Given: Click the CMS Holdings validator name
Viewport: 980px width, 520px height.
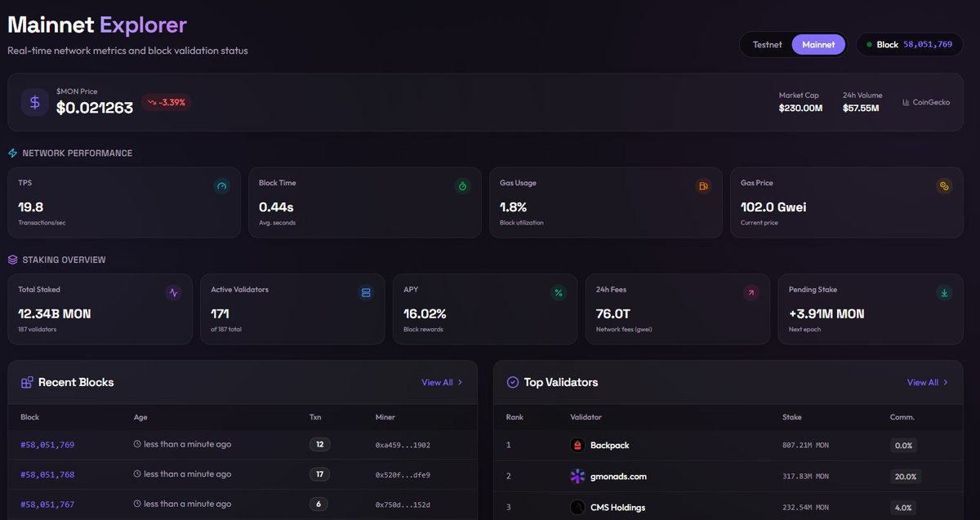Looking at the screenshot, I should [x=617, y=507].
